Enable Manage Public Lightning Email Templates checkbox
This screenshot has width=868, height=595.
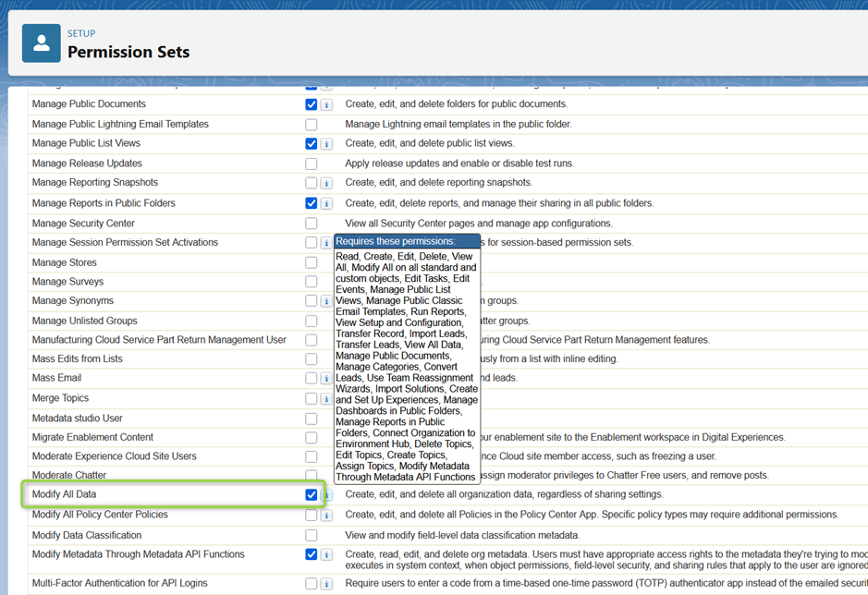tap(312, 125)
